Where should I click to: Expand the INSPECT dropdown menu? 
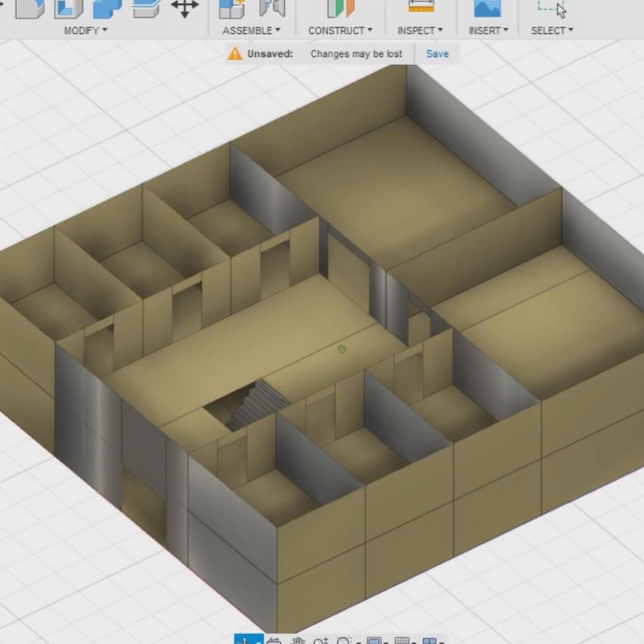(420, 30)
